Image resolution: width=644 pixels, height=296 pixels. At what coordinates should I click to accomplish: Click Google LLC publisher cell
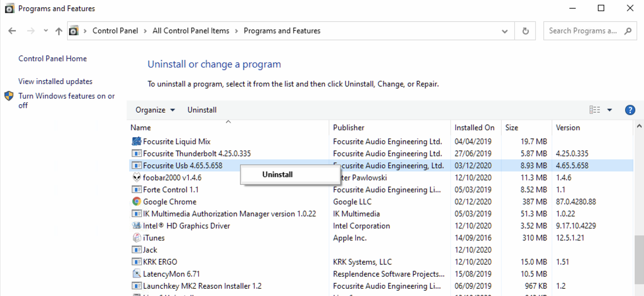(352, 202)
